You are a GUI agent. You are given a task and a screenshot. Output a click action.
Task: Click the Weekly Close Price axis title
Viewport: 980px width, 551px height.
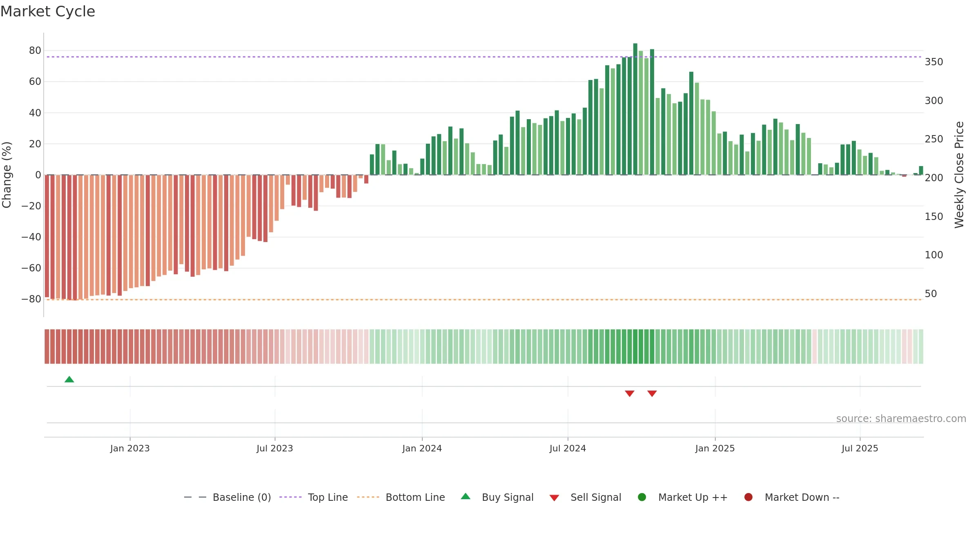pos(959,175)
